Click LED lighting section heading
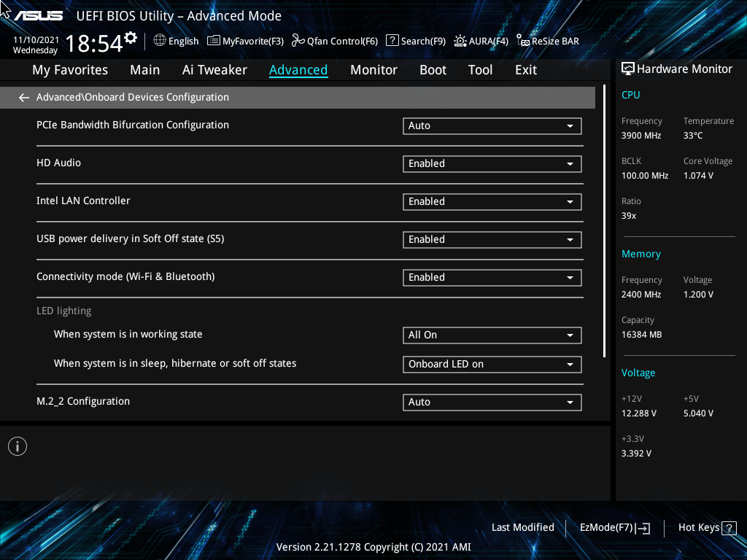This screenshot has height=560, width=747. (x=64, y=311)
